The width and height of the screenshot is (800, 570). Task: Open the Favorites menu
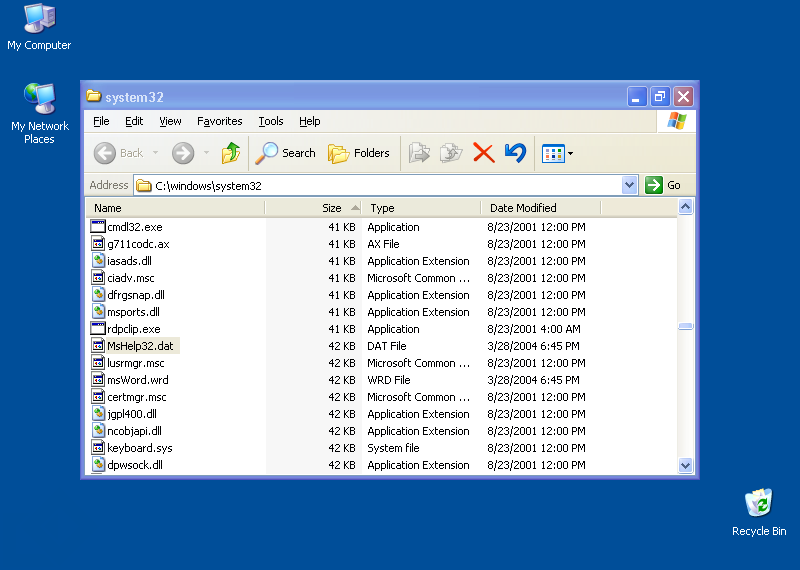coord(219,121)
